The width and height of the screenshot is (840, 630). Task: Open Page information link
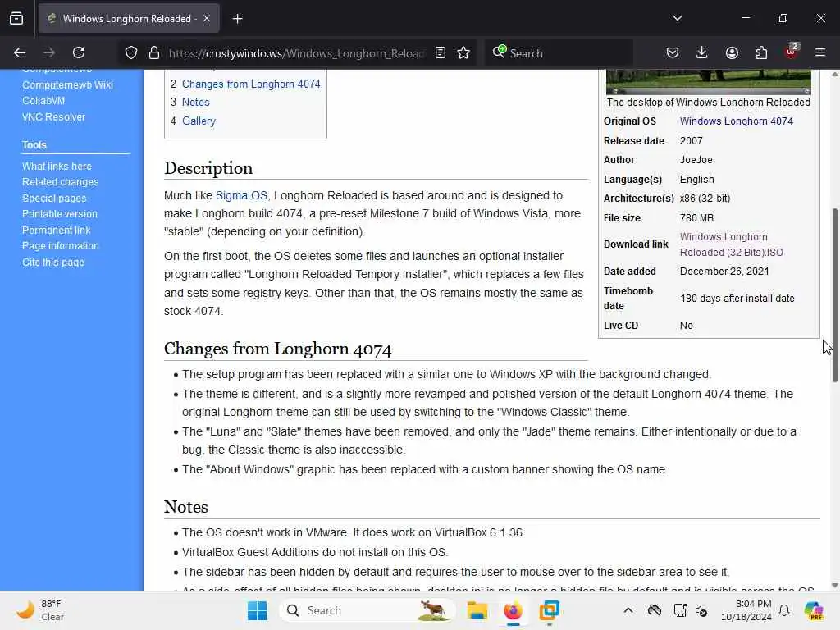[x=61, y=246]
